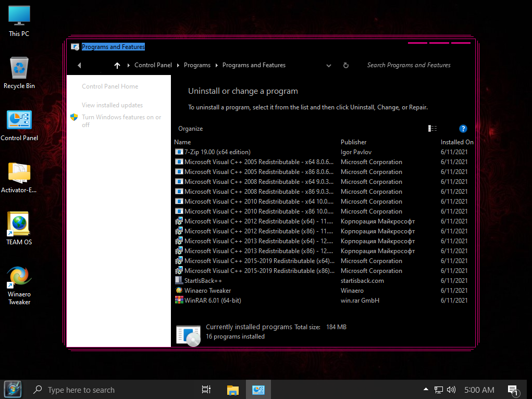Click Programs in the breadcrumb path
This screenshot has width=532, height=399.
click(x=197, y=65)
